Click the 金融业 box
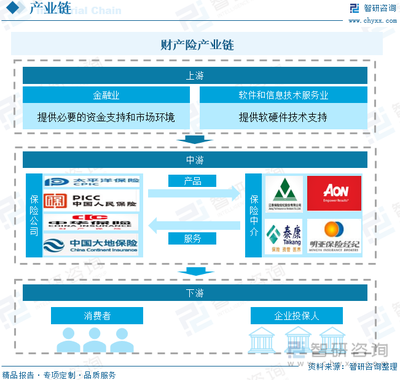Image resolution: width=400 pixels, height=380 pixels. point(106,95)
